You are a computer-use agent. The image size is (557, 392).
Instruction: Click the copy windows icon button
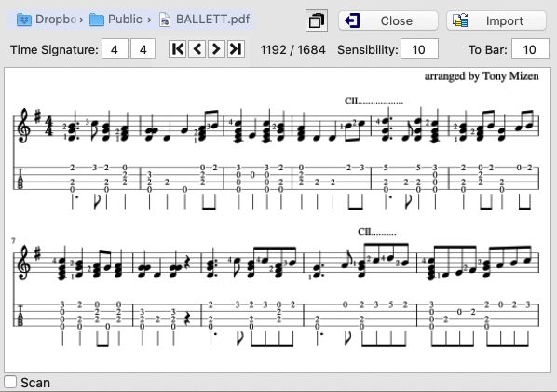click(316, 20)
